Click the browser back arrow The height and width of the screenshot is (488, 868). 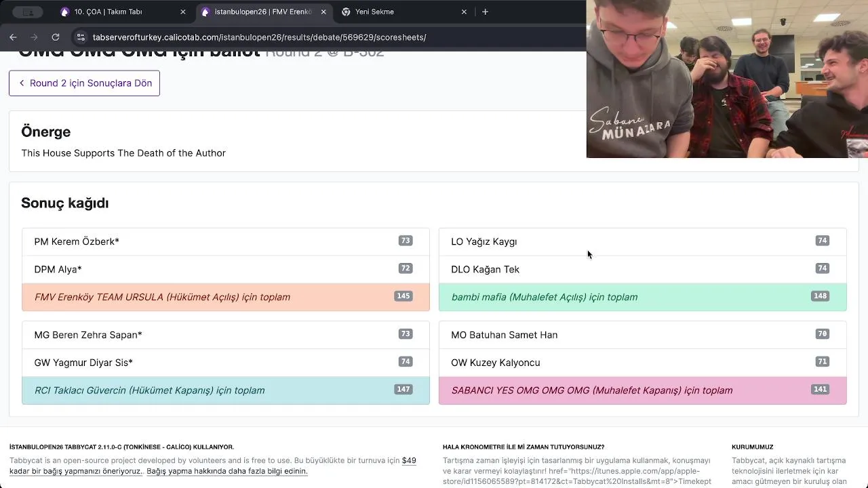pyautogui.click(x=13, y=37)
